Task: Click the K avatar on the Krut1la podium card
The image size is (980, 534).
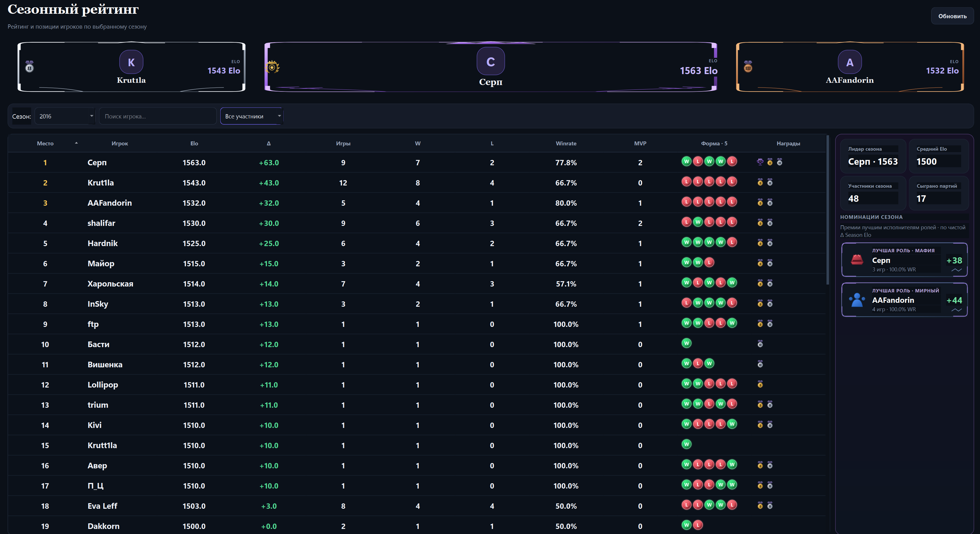Action: (131, 62)
